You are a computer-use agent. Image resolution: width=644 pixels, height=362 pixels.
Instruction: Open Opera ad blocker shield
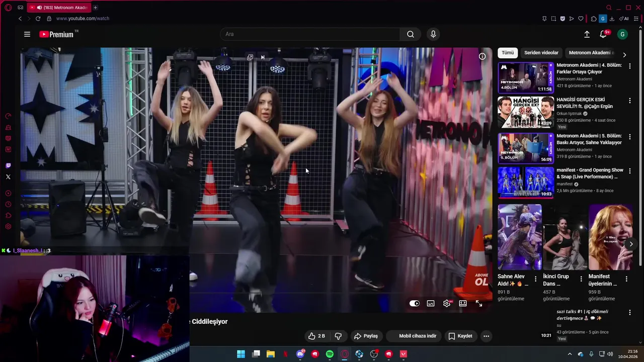pos(562,19)
